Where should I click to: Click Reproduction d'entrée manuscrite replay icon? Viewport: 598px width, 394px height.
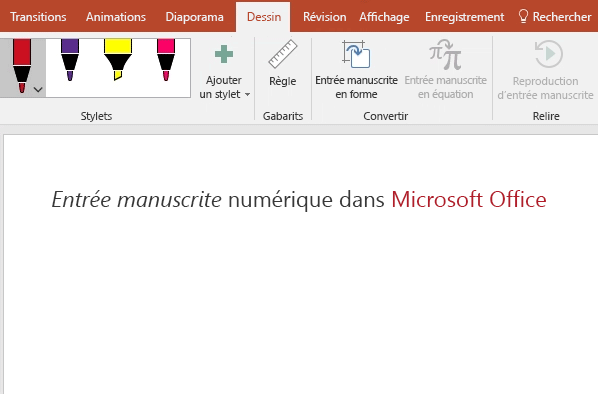click(548, 54)
